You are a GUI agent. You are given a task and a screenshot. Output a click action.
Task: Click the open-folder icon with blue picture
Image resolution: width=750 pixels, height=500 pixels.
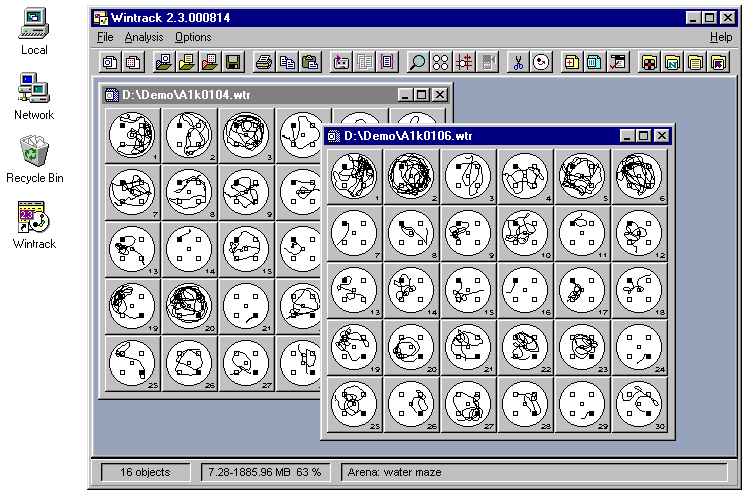(x=164, y=62)
